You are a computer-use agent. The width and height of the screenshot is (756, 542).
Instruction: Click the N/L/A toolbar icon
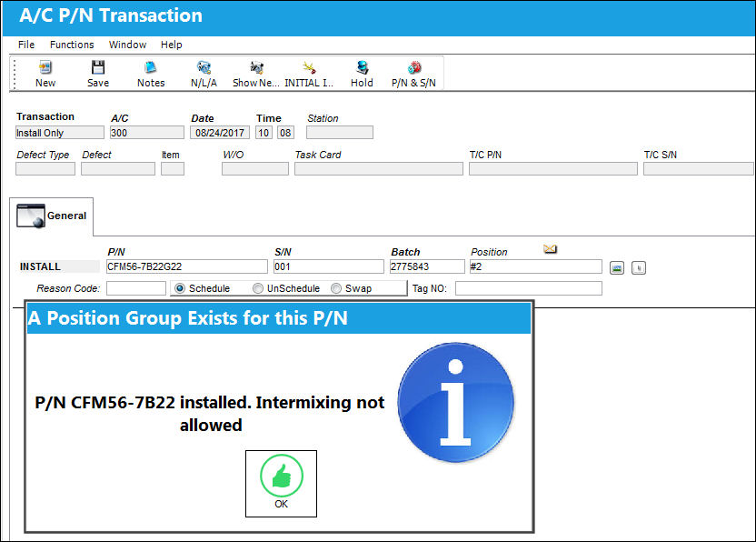tap(204, 67)
